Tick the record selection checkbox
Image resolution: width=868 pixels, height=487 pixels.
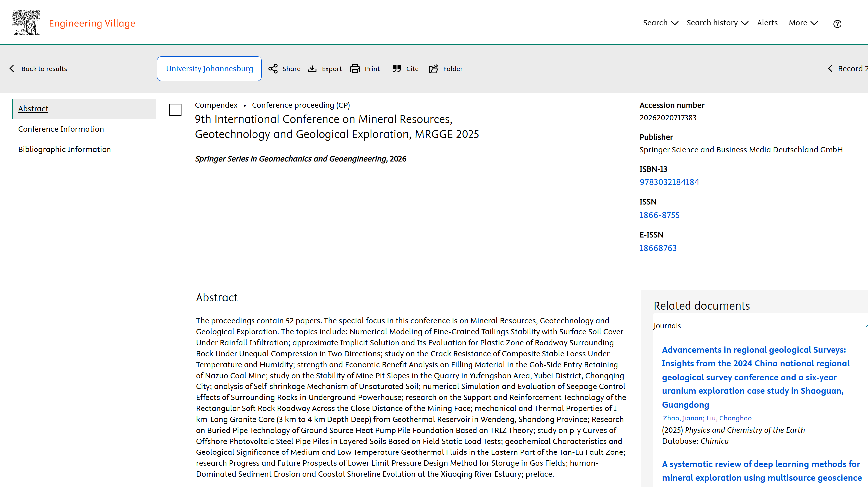click(175, 110)
